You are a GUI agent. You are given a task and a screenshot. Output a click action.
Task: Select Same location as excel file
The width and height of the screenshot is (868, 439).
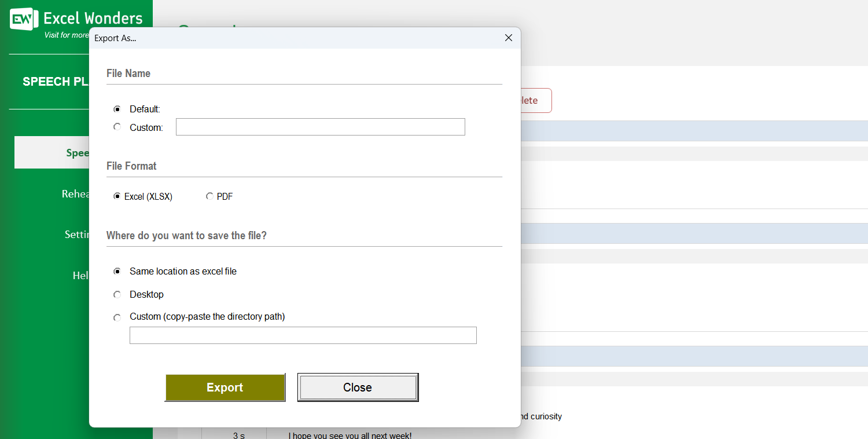117,271
